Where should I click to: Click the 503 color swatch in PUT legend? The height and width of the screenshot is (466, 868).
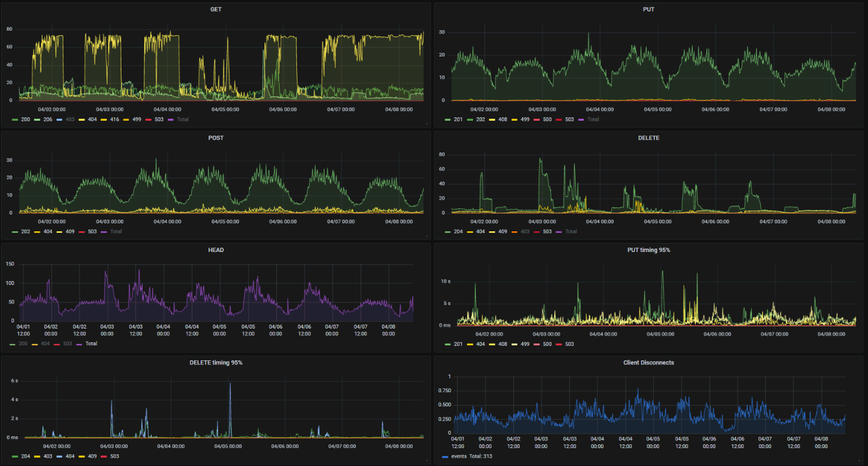(x=559, y=120)
